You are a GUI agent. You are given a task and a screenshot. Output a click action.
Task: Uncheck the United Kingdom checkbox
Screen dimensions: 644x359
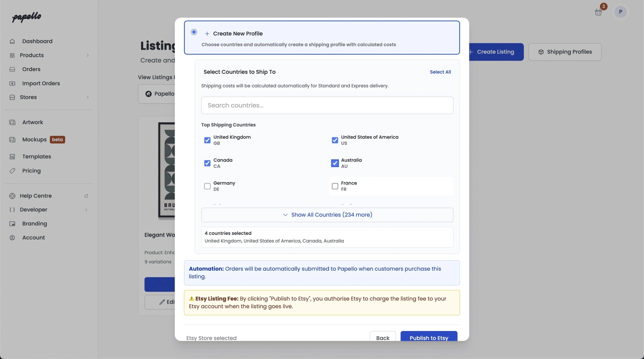point(207,140)
